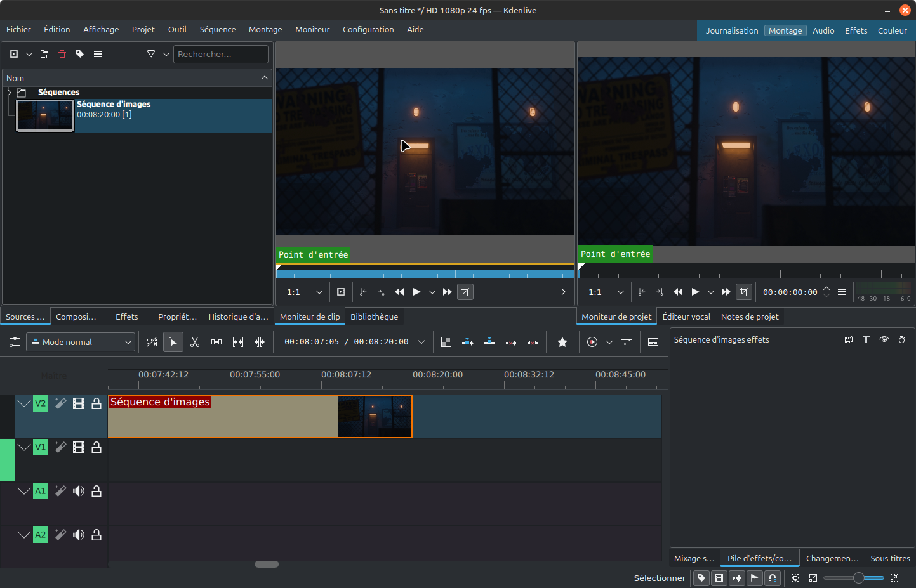916x588 pixels.
Task: Mute audio track A1
Action: coord(79,491)
